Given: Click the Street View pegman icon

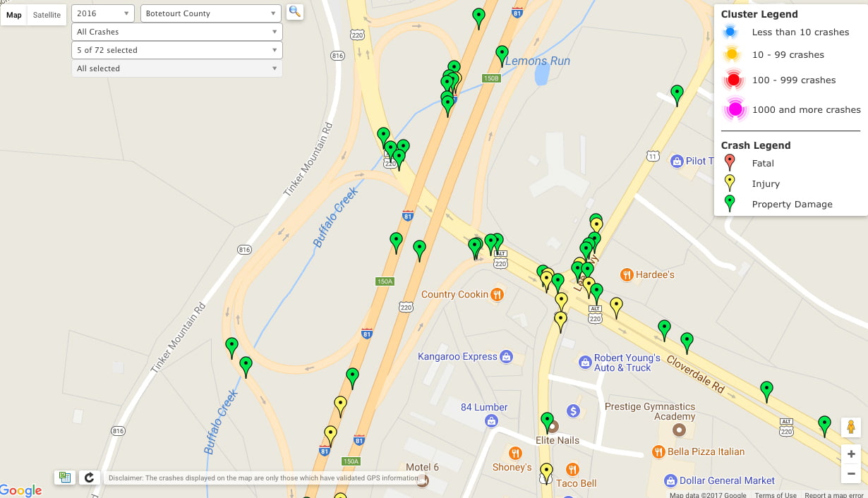Looking at the screenshot, I should (850, 427).
